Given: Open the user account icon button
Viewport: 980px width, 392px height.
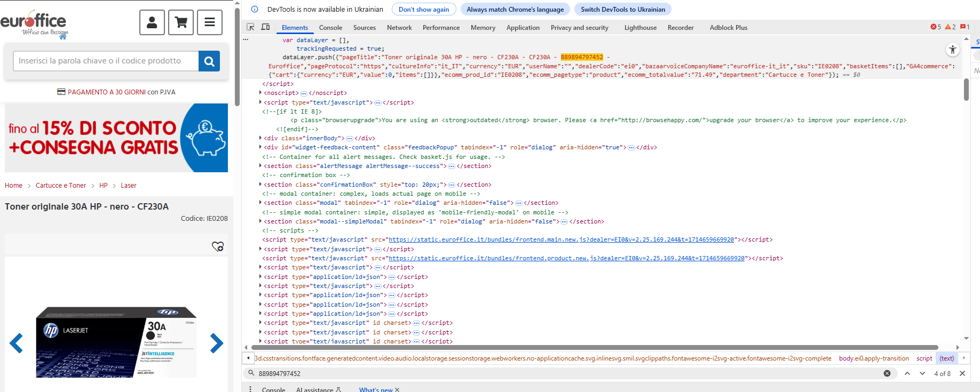Looking at the screenshot, I should 152,22.
